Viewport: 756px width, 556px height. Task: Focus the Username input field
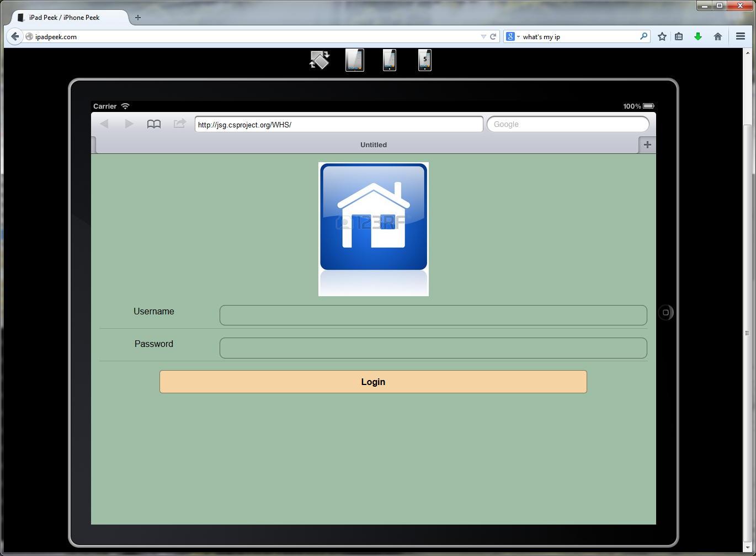pyautogui.click(x=433, y=316)
